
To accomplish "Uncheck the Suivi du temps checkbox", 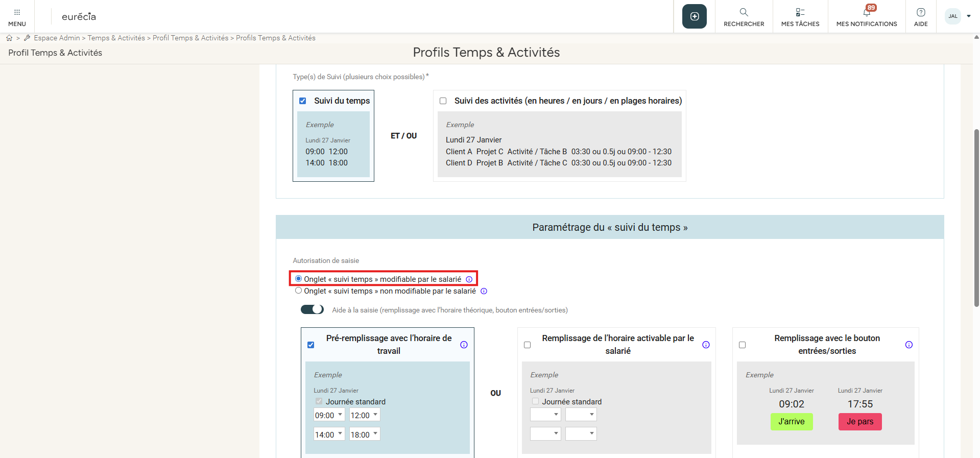I will (302, 101).
